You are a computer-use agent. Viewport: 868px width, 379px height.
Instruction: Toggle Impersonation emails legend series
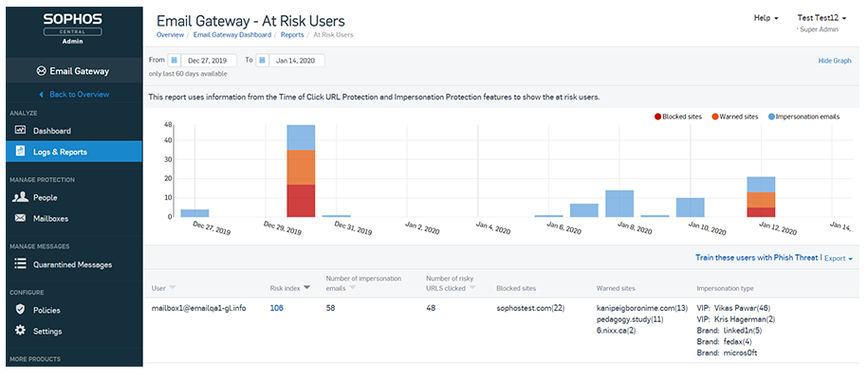click(x=805, y=117)
